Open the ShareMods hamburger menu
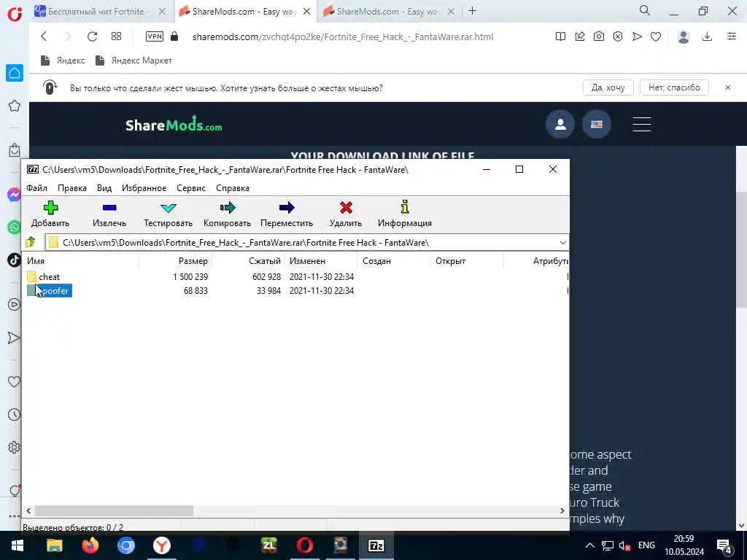This screenshot has width=747, height=560. pyautogui.click(x=642, y=124)
